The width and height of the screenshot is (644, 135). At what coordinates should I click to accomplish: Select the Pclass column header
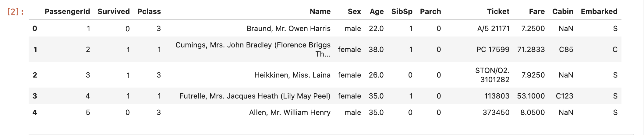[149, 12]
